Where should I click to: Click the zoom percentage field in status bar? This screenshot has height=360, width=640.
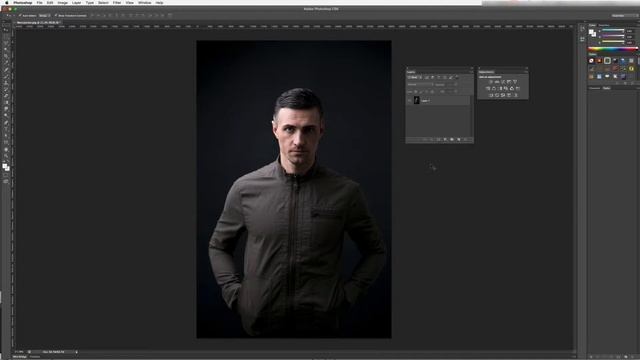[x=19, y=351]
